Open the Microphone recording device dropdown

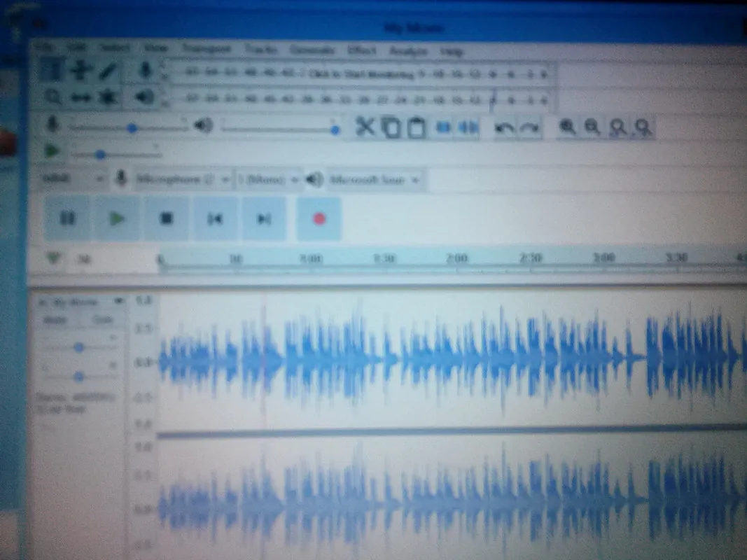click(x=182, y=179)
